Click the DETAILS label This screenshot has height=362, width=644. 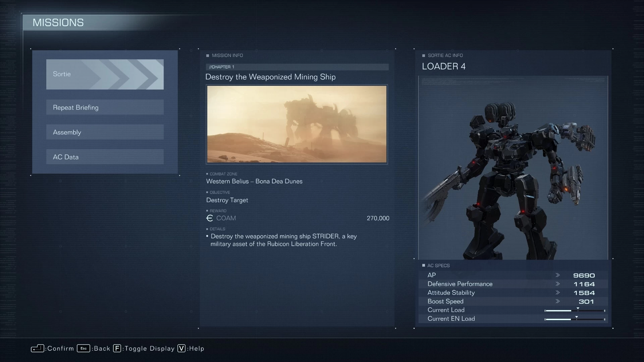point(217,229)
